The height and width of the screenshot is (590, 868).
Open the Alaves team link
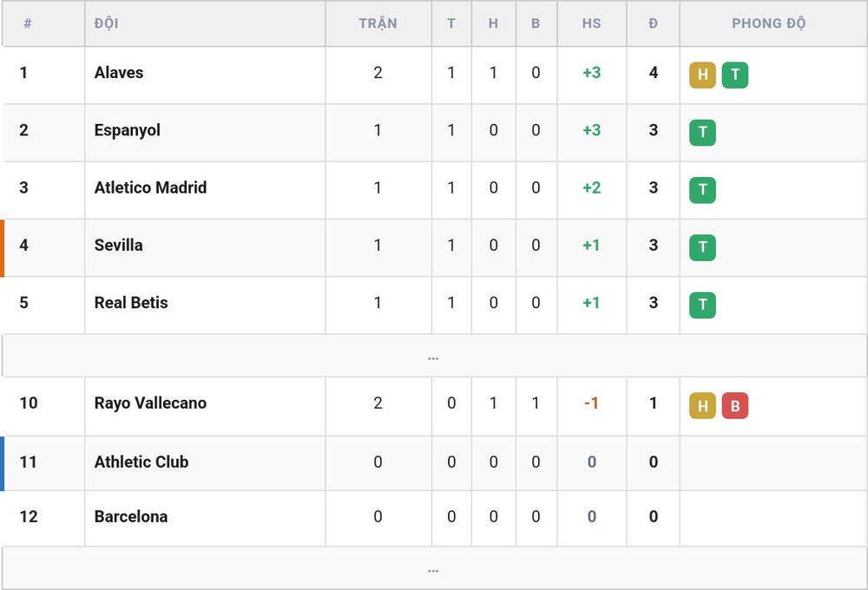click(118, 73)
